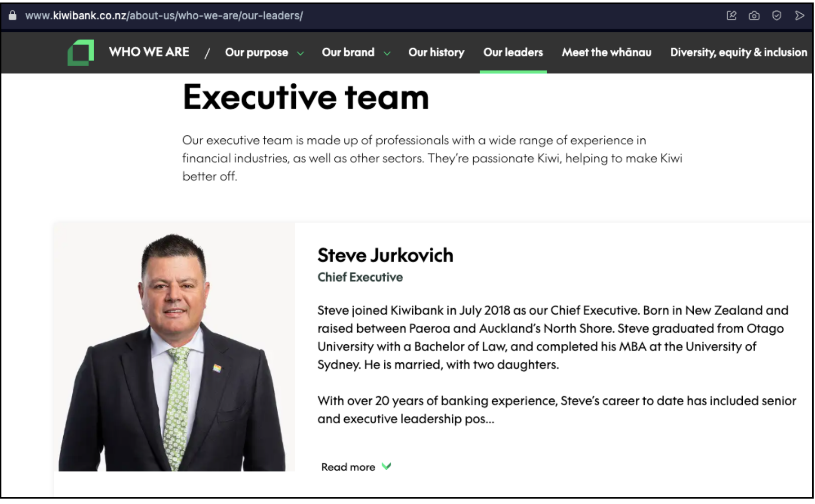Click the Our brand menu label
The width and height of the screenshot is (815, 504).
point(348,52)
